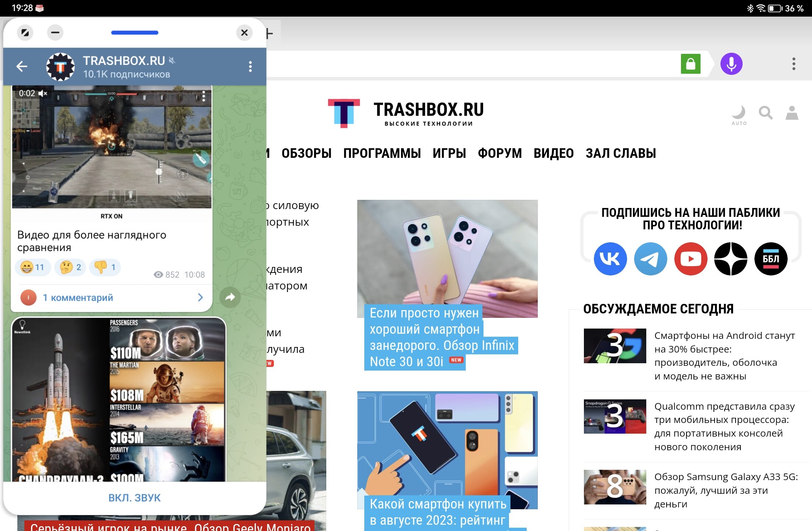Viewport: 812px width, 531px height.
Task: Open VK public page icon
Action: tap(610, 259)
